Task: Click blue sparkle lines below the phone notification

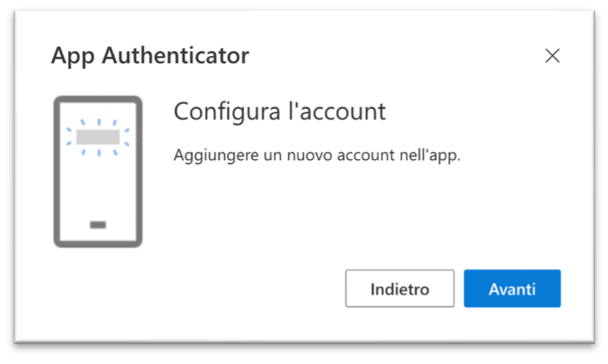Action: (x=98, y=151)
